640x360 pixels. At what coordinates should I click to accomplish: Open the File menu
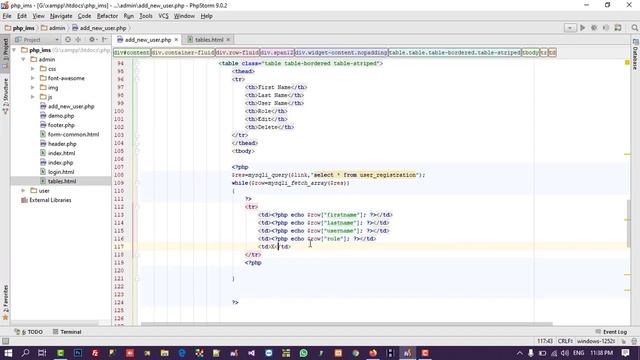click(x=7, y=16)
